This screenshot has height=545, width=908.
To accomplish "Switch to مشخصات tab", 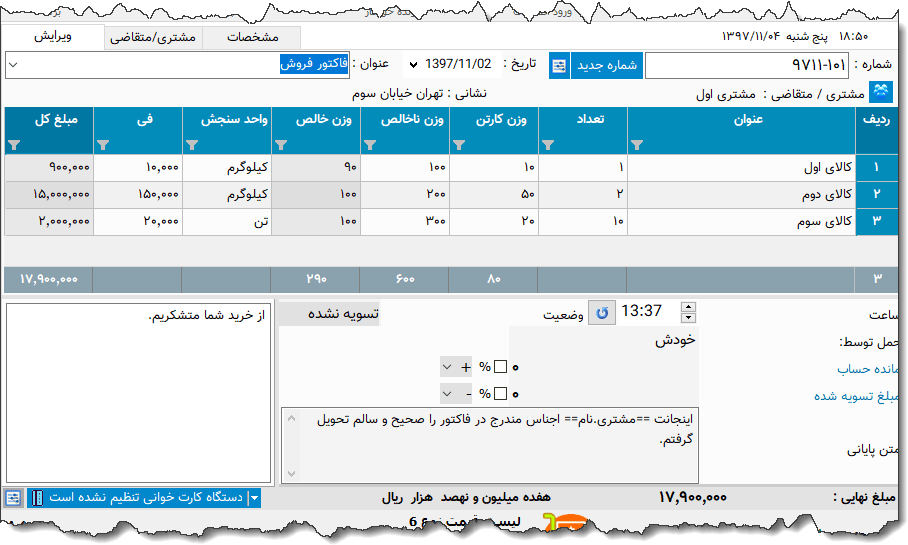I will pyautogui.click(x=252, y=38).
